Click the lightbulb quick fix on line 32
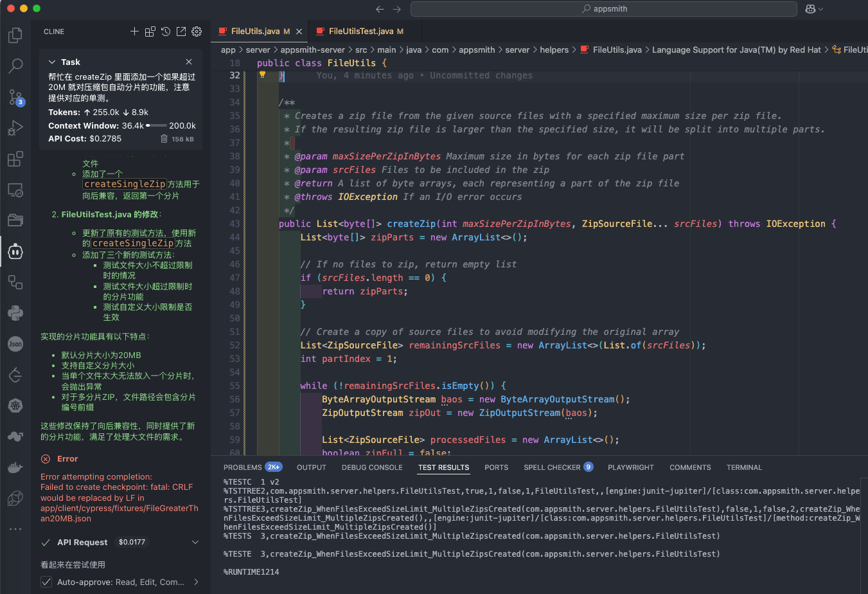The height and width of the screenshot is (594, 868). coord(262,75)
